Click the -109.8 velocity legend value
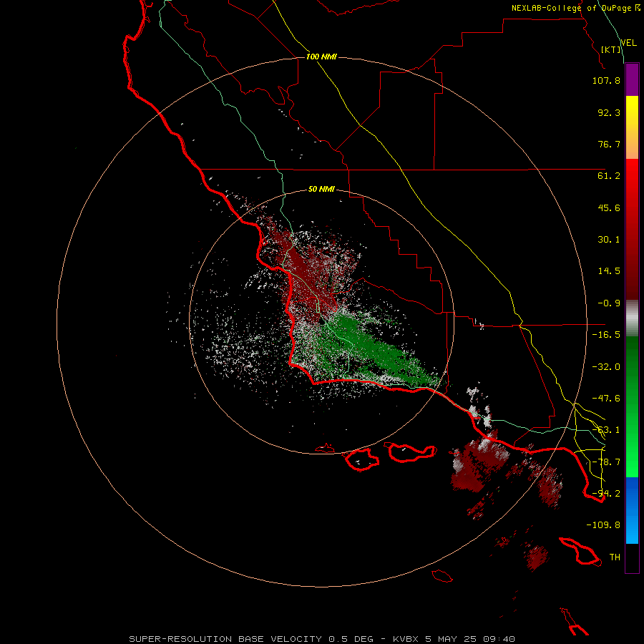The height and width of the screenshot is (644, 644). (603, 525)
